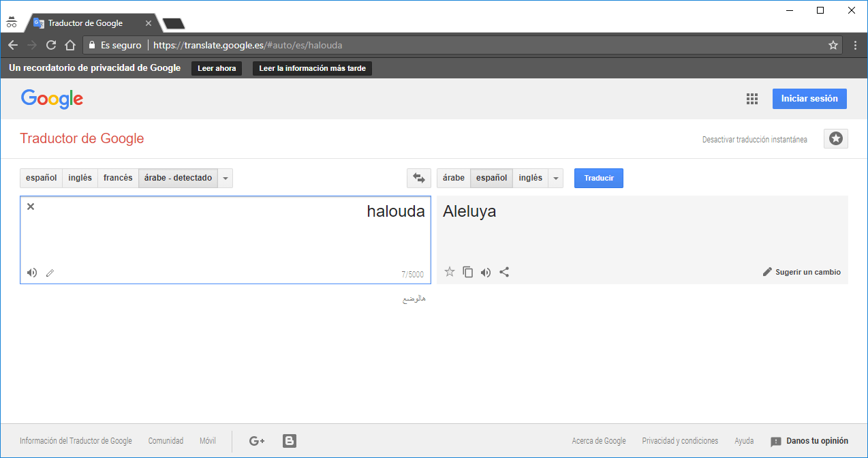
Task: Select inglés as source language
Action: [x=80, y=178]
